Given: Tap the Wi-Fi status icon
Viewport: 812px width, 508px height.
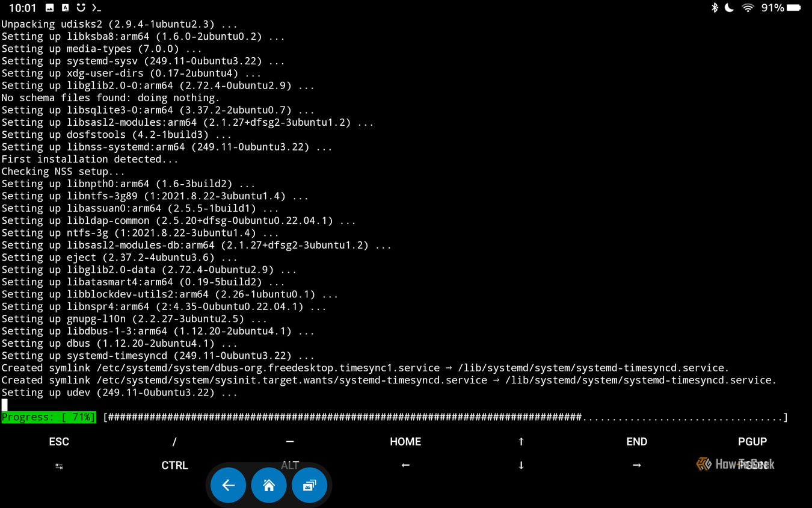Looking at the screenshot, I should (748, 8).
